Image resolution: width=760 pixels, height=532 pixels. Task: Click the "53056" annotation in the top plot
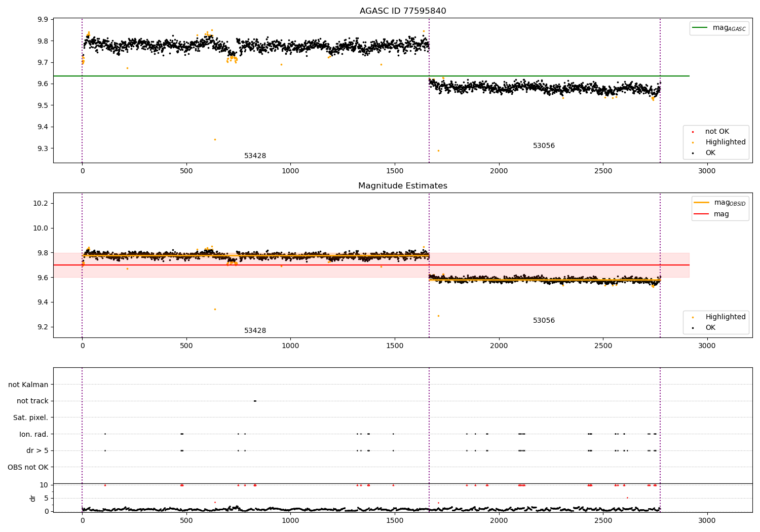(544, 146)
